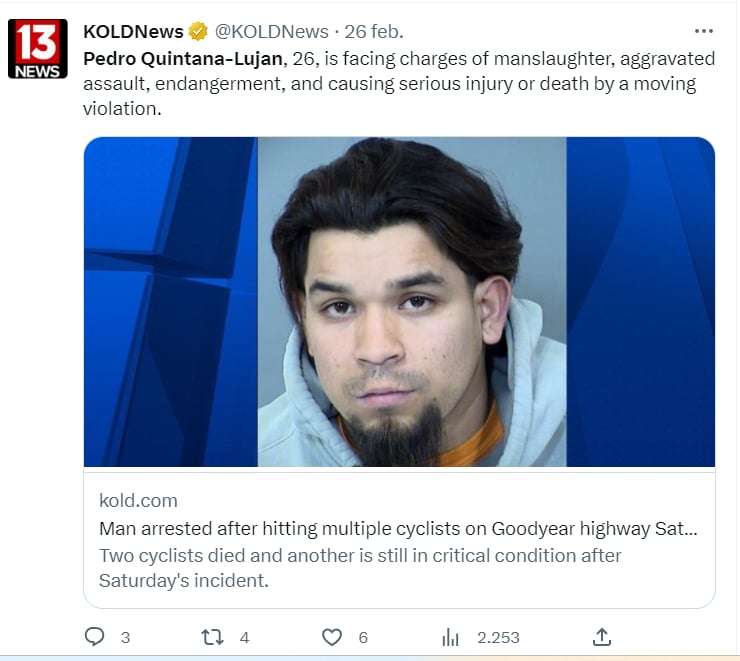Viewport: 740px width, 661px height.
Task: Click the share upload icon
Action: click(602, 637)
